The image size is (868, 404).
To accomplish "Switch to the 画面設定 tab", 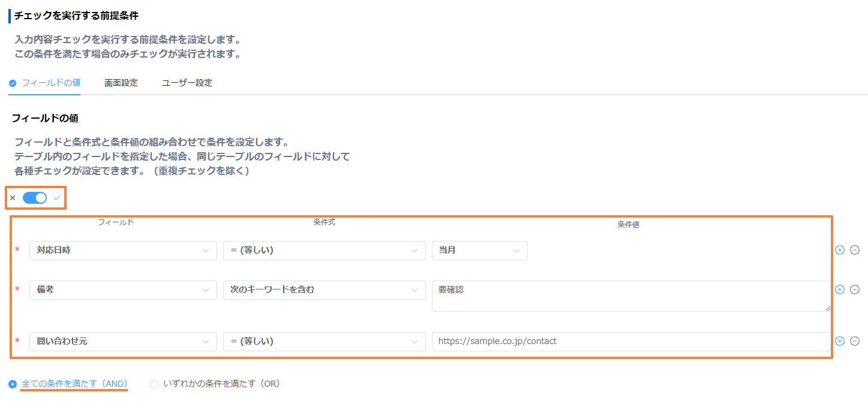I will 121,83.
